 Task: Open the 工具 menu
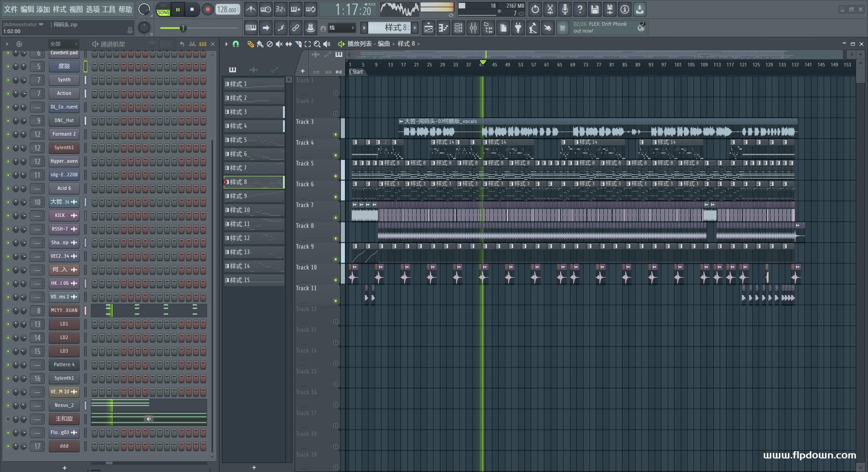point(108,9)
